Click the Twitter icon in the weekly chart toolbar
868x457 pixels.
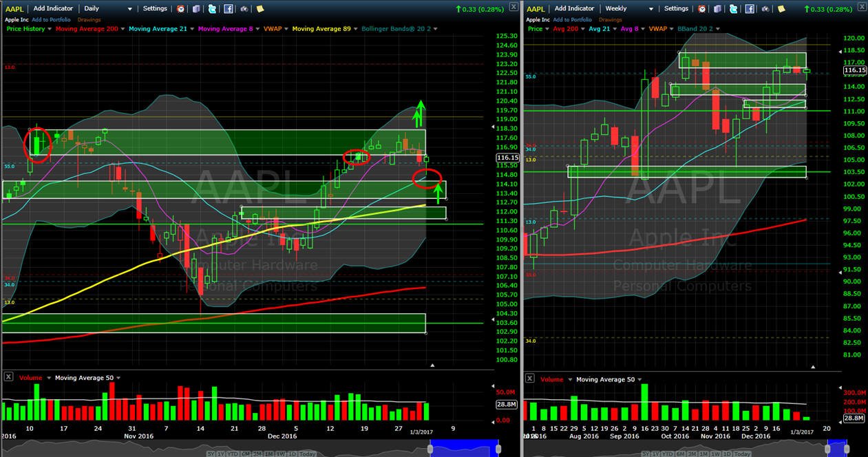[x=733, y=9]
